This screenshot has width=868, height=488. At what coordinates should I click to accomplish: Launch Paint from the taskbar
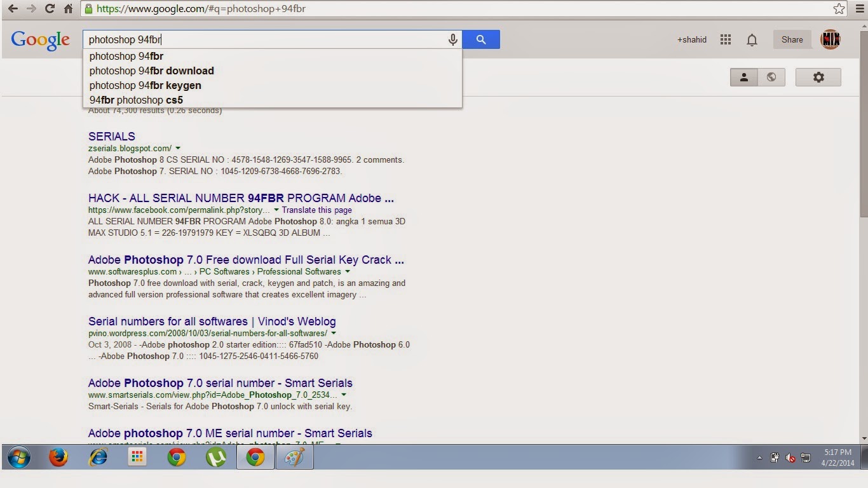coord(294,457)
